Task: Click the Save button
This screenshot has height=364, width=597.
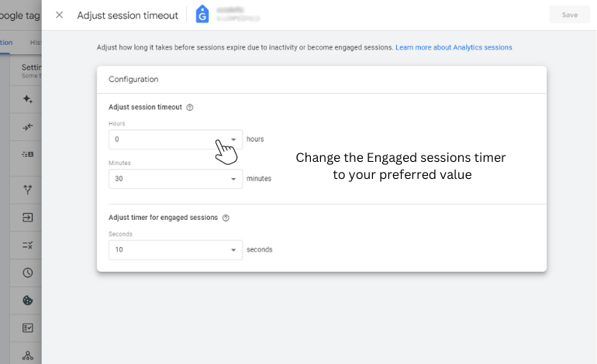Action: 570,15
